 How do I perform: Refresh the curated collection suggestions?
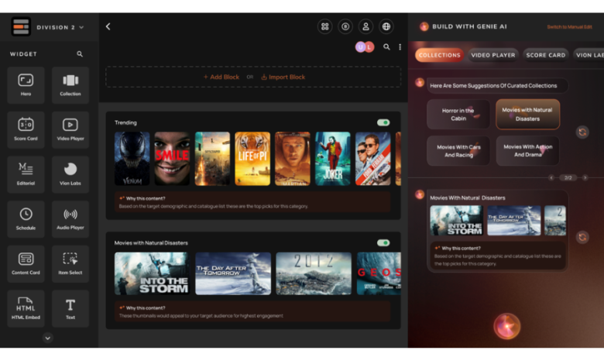click(x=582, y=132)
